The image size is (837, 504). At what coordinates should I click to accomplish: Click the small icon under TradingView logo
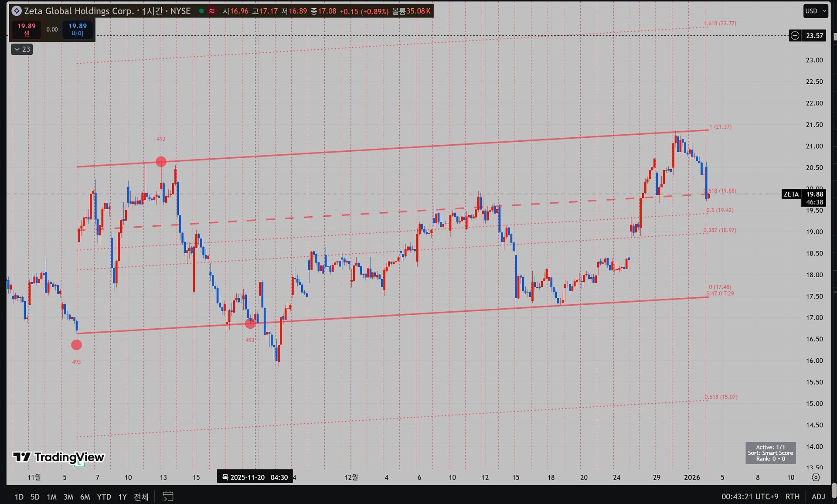point(79,464)
